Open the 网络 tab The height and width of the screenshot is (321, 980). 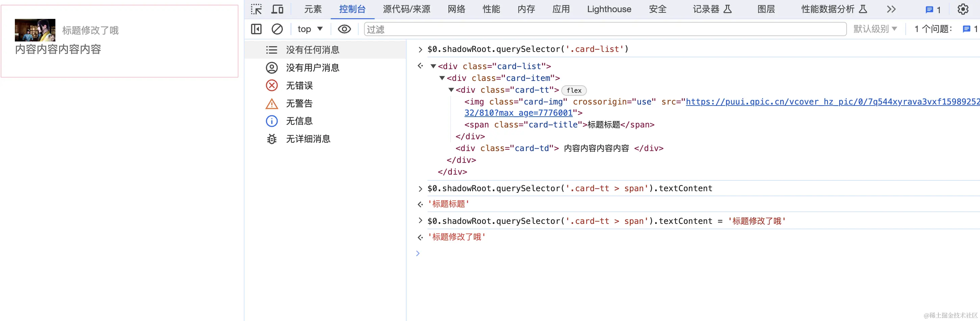point(457,9)
